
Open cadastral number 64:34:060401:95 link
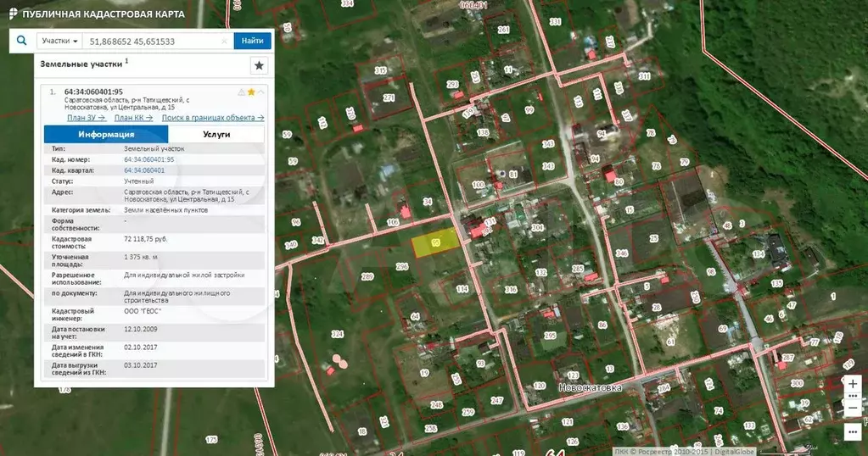[148, 159]
